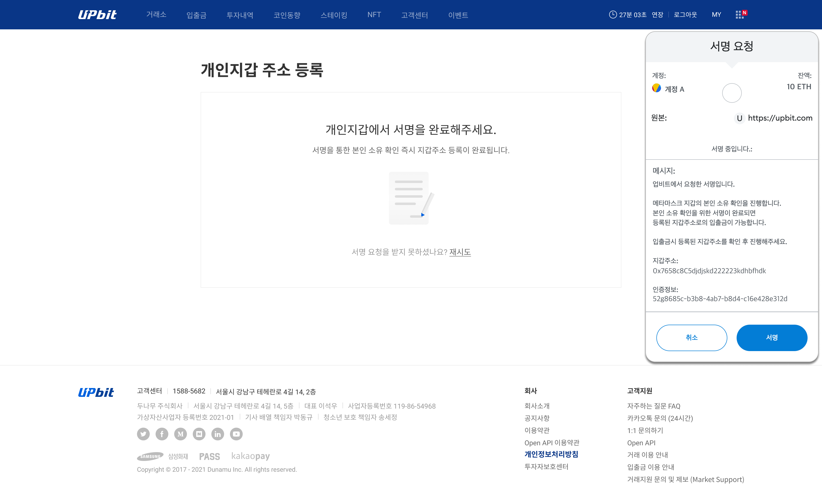822x504 pixels.
Task: Click the Twitter icon in footer
Action: click(x=143, y=434)
